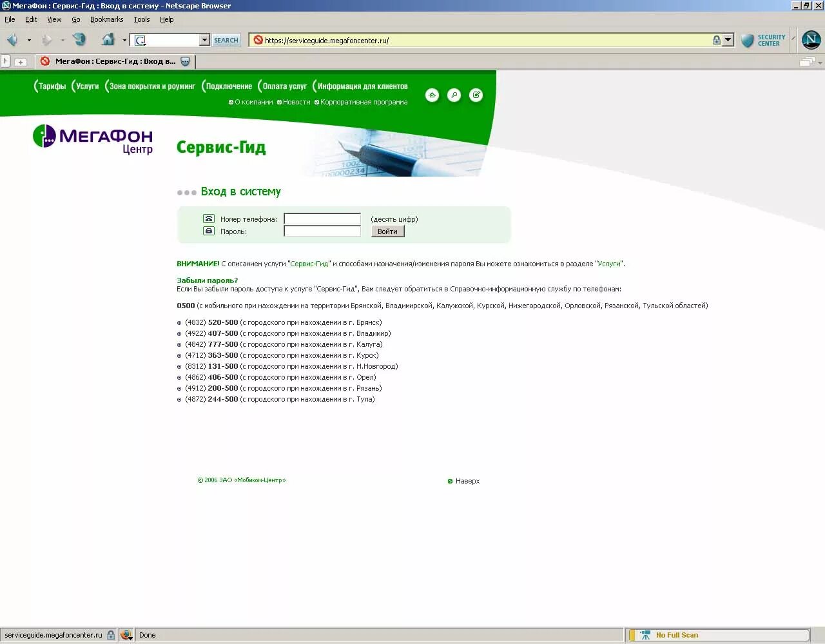
Task: Open Корпоративная программа link
Action: pyautogui.click(x=364, y=102)
